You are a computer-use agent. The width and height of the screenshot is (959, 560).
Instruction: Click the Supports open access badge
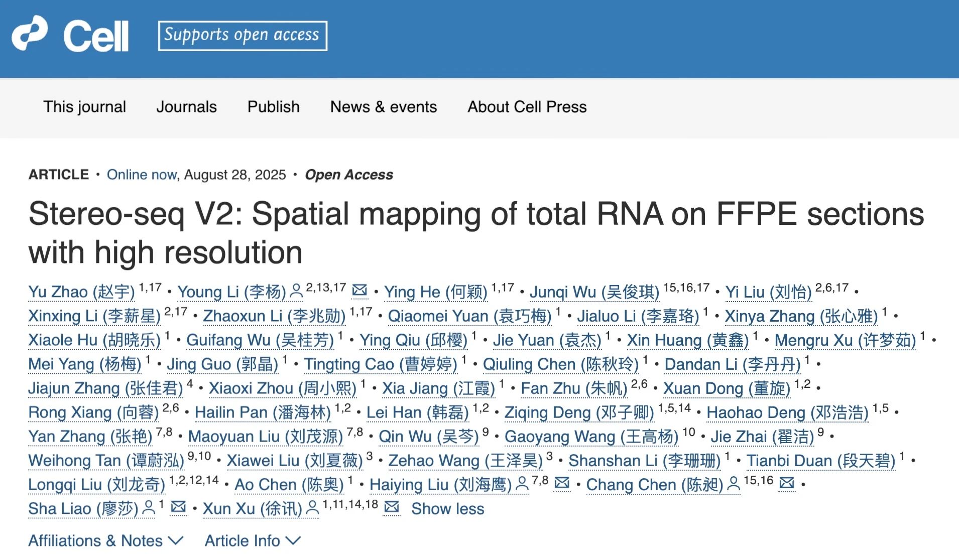click(243, 35)
